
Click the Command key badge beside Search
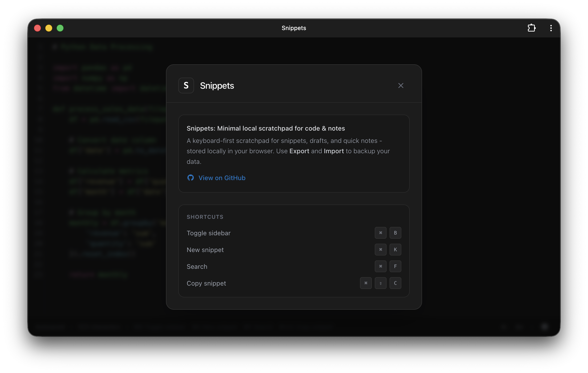(380, 266)
